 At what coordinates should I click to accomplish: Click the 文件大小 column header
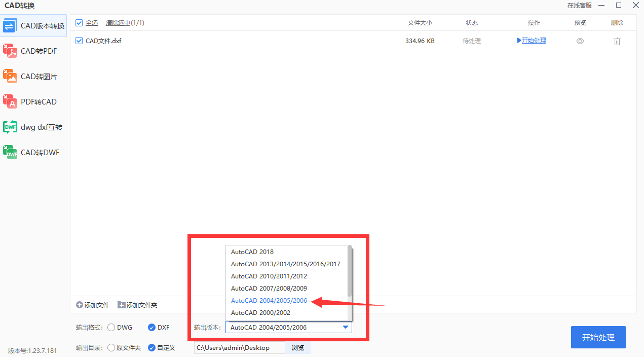(x=420, y=23)
